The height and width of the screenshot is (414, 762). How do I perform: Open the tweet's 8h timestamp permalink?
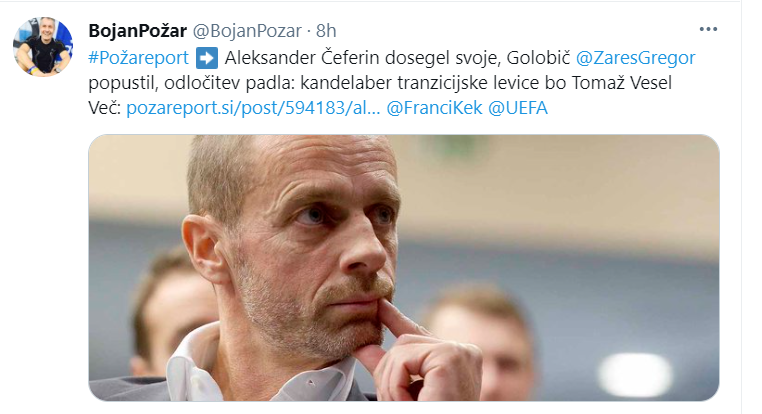click(x=326, y=31)
